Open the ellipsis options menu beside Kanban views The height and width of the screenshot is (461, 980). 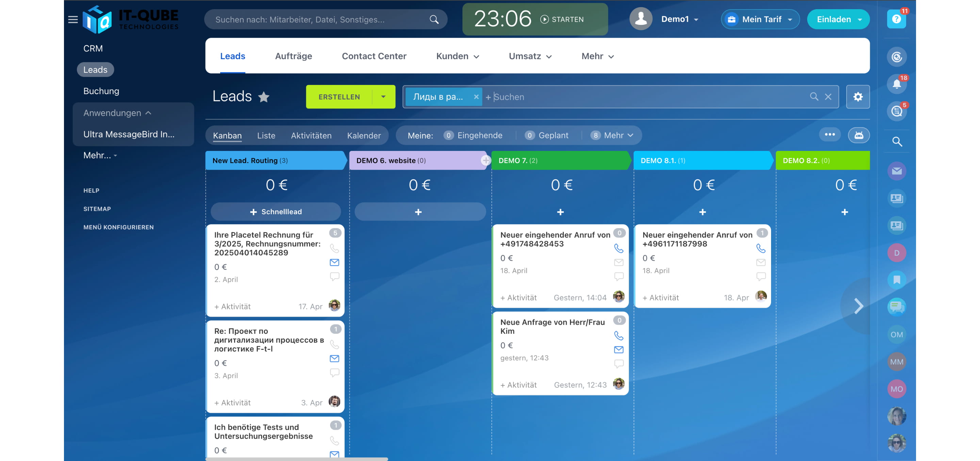click(x=830, y=135)
